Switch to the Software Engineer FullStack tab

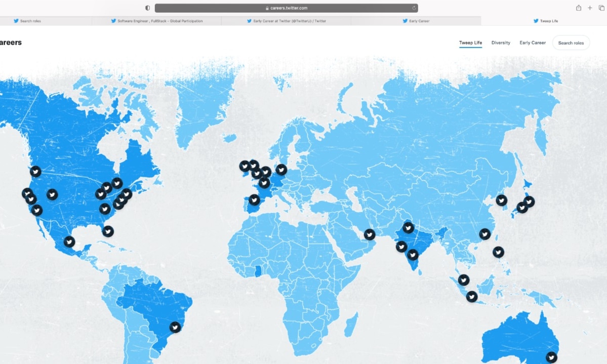coord(156,21)
